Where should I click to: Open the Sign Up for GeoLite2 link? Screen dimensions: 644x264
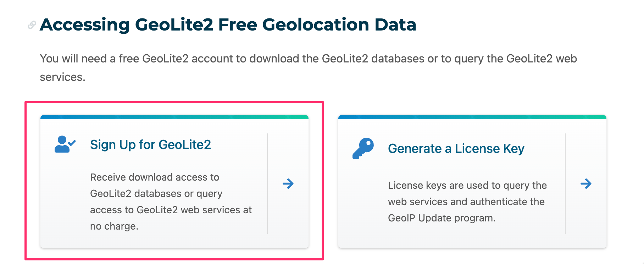click(x=150, y=144)
